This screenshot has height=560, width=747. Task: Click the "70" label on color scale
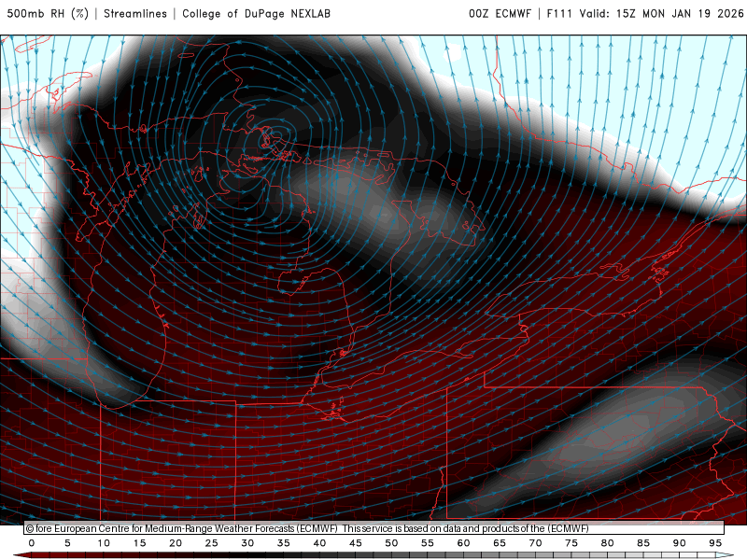[x=535, y=543]
